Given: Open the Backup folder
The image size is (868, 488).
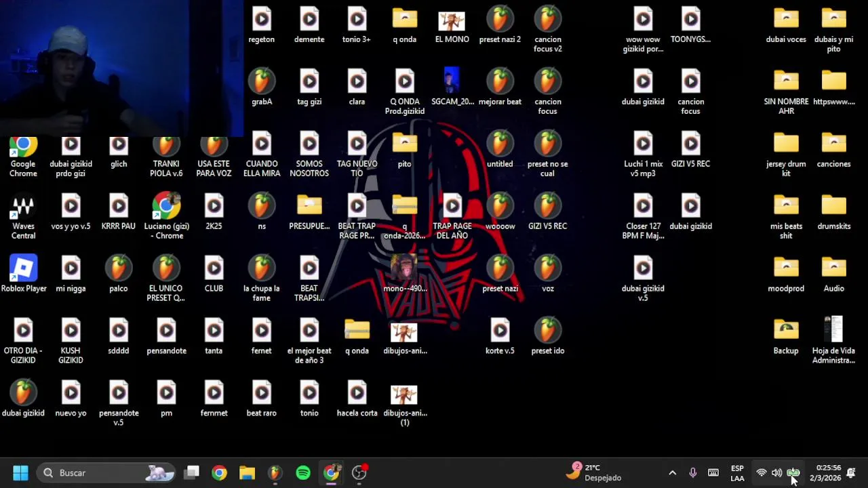Looking at the screenshot, I should [786, 337].
